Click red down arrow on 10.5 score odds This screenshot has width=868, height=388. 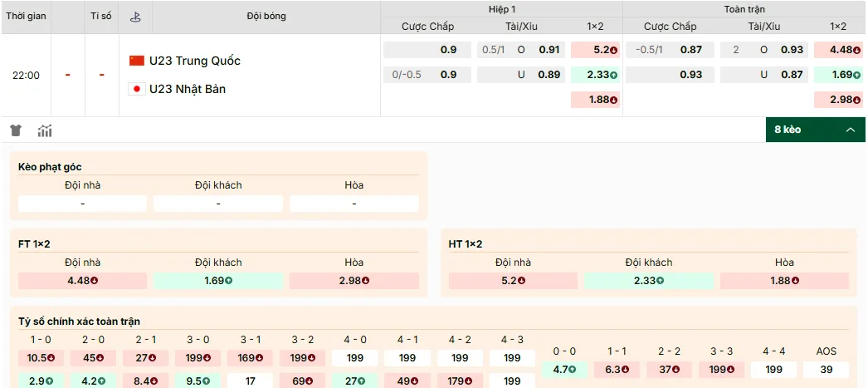click(51, 359)
